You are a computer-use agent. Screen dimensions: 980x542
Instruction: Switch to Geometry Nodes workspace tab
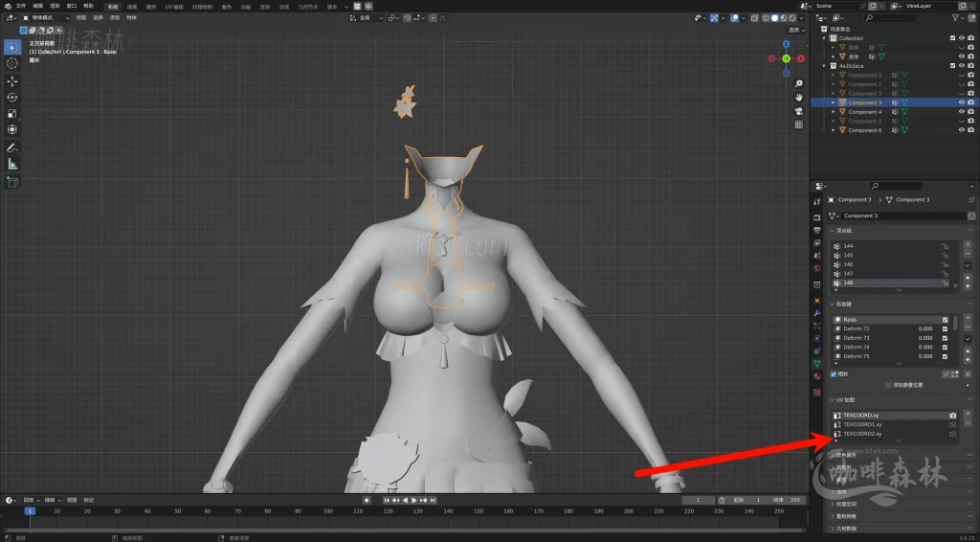coord(307,7)
